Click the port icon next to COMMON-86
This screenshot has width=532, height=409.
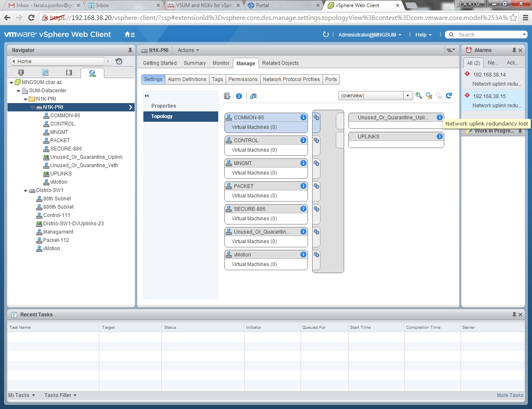click(316, 118)
